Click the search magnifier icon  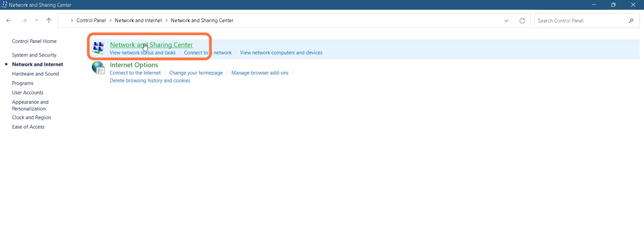(631, 21)
